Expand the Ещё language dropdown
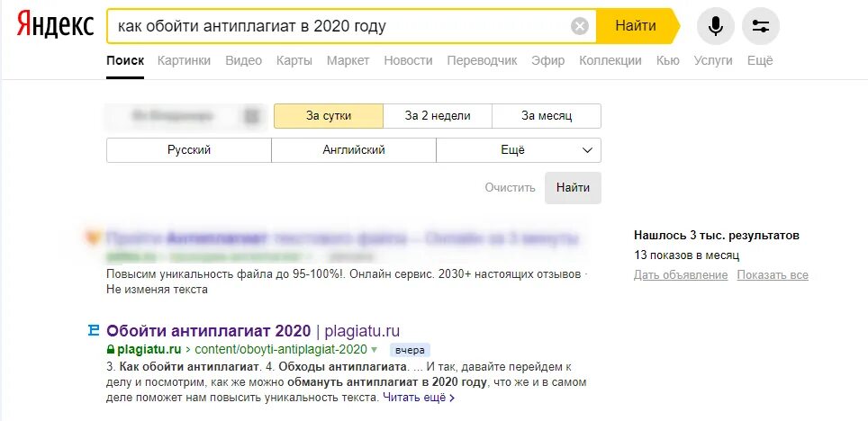The height and width of the screenshot is (421, 868). tap(519, 150)
